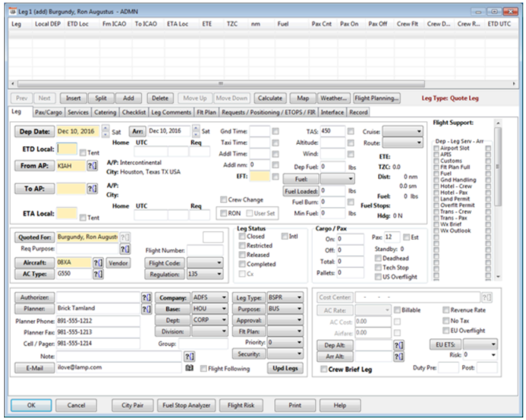Click the legs grid horizontal scrollbar
The image size is (526, 420).
(221, 83)
